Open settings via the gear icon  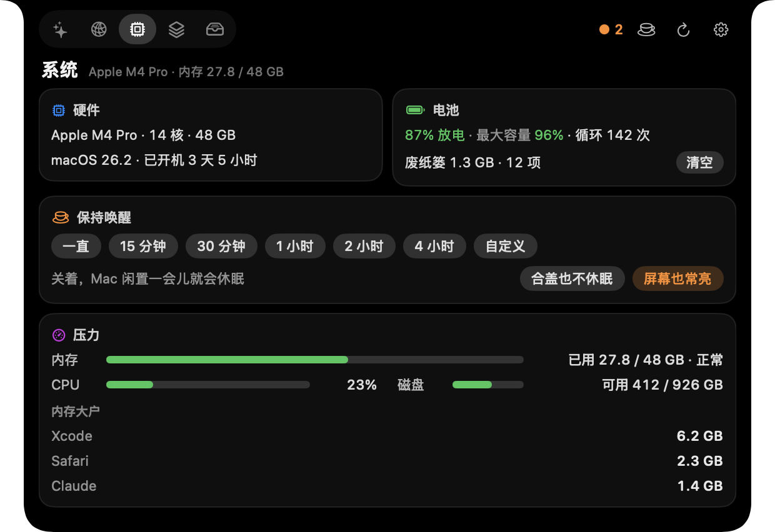coord(721,29)
